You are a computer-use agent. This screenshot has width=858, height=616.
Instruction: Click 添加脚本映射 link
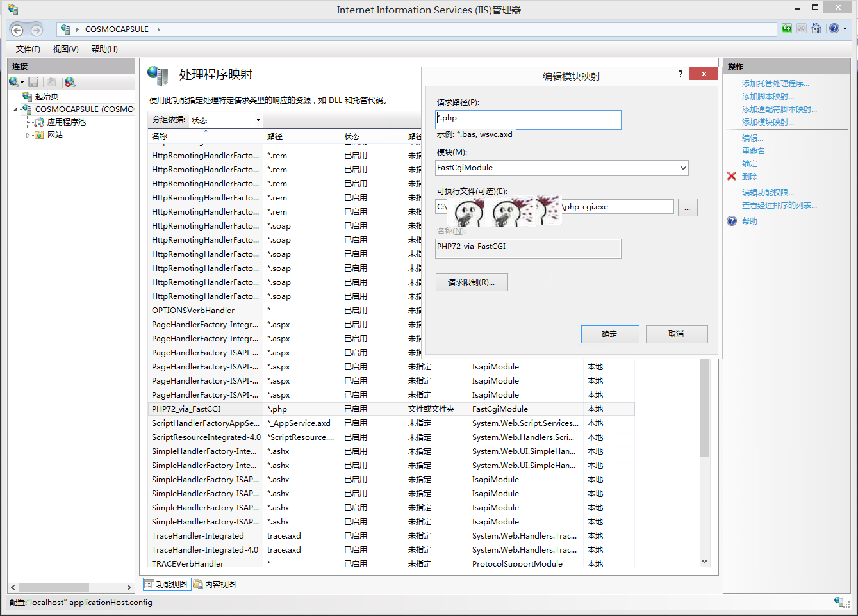(x=768, y=96)
